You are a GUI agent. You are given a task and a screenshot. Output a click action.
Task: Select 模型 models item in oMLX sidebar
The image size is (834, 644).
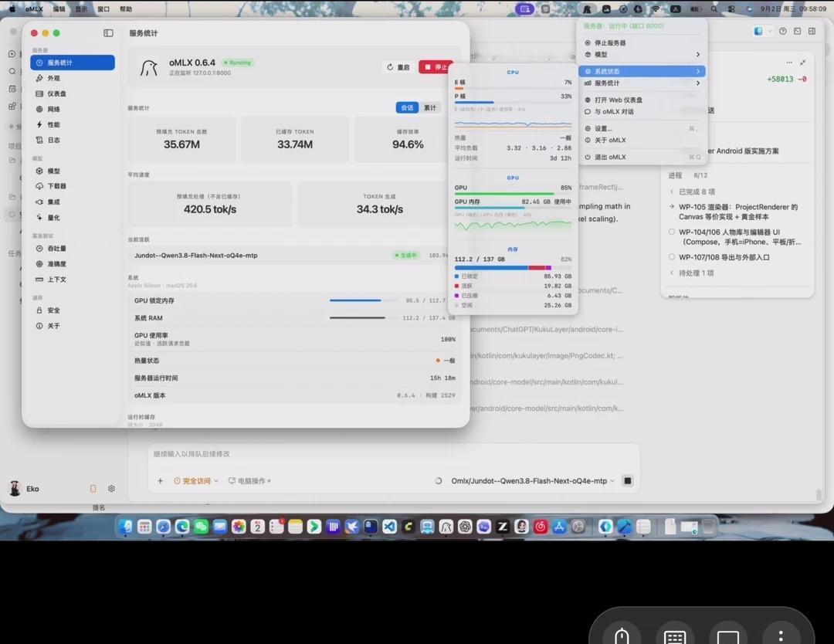[x=72, y=171]
